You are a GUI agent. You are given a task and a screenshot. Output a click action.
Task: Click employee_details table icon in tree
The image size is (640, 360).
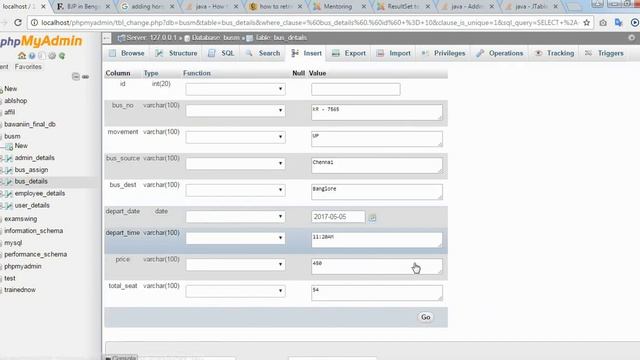coord(9,193)
